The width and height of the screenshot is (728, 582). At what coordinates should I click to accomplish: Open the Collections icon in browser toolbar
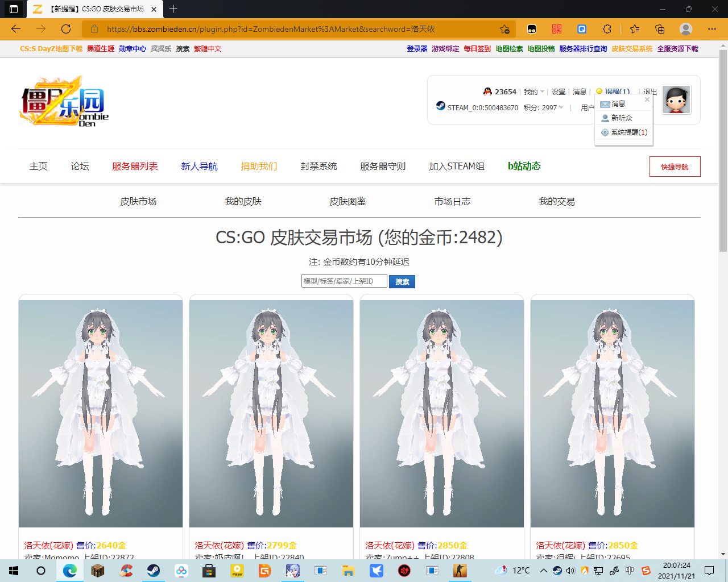[x=660, y=29]
